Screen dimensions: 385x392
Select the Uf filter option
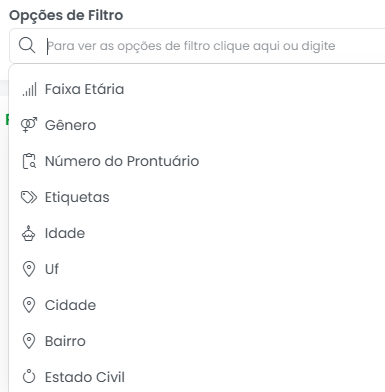coord(197,269)
